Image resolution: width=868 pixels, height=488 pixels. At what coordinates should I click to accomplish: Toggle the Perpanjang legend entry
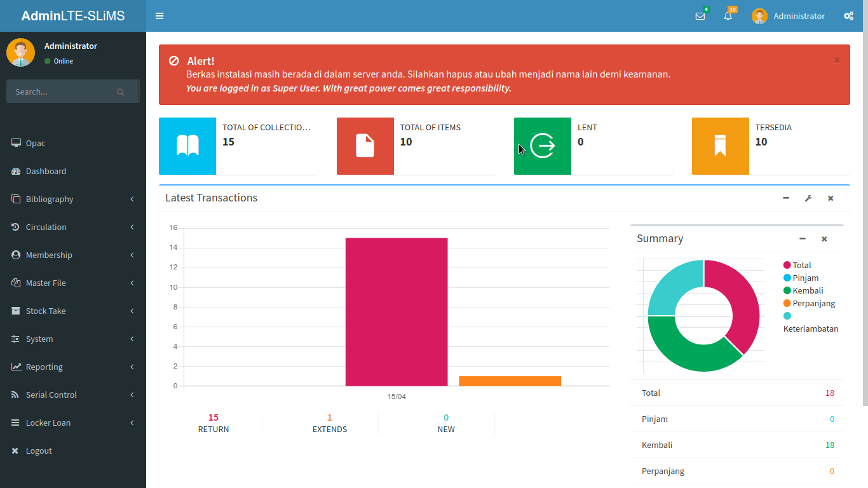point(810,303)
